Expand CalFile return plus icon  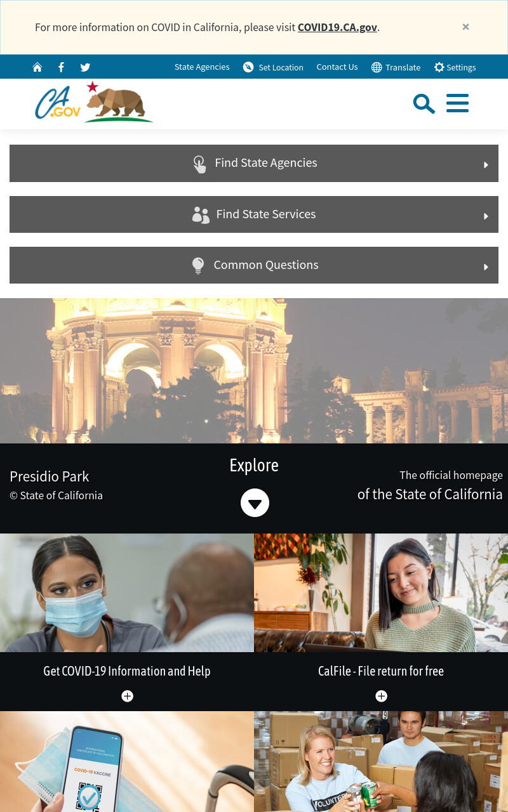click(381, 696)
